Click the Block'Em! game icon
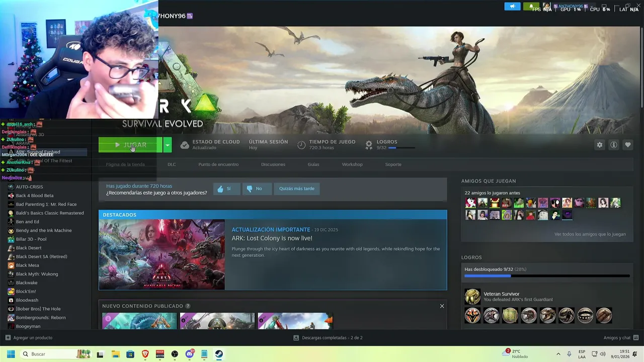Screen dimensions: 644x362 click(x=11, y=292)
